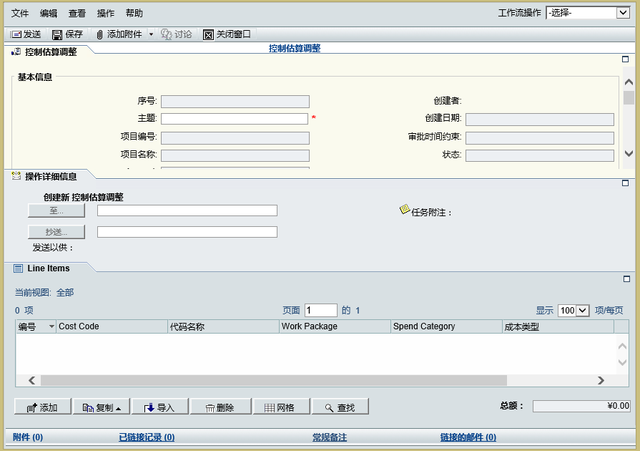Open the 操作 menu
Viewport: 640px width, 451px height.
[105, 13]
